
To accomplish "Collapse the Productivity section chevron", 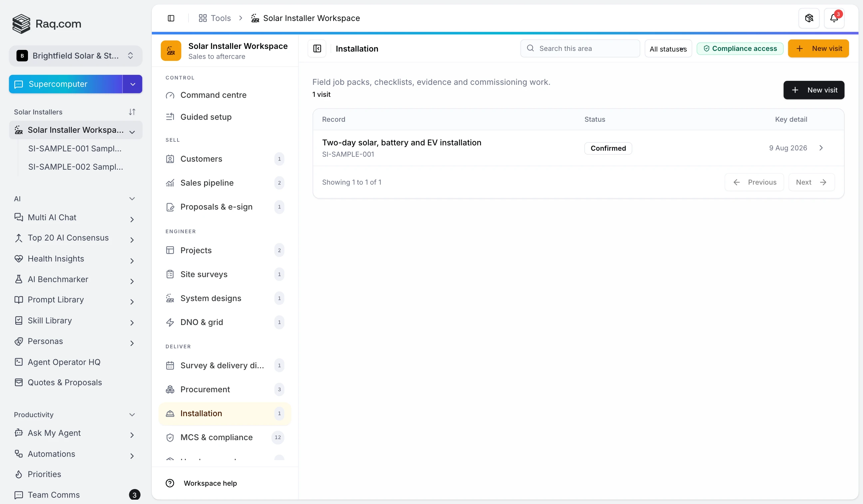I will (132, 415).
